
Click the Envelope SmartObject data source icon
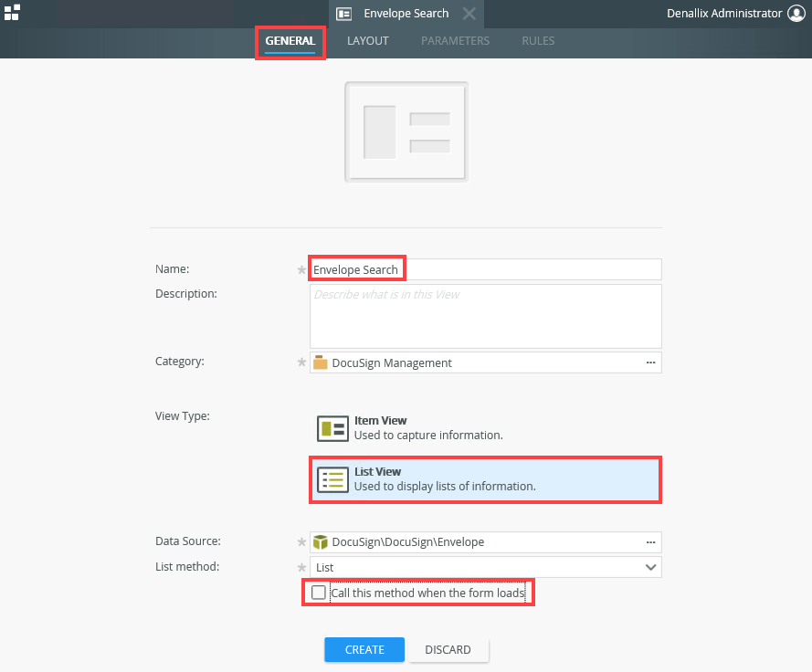(x=320, y=541)
